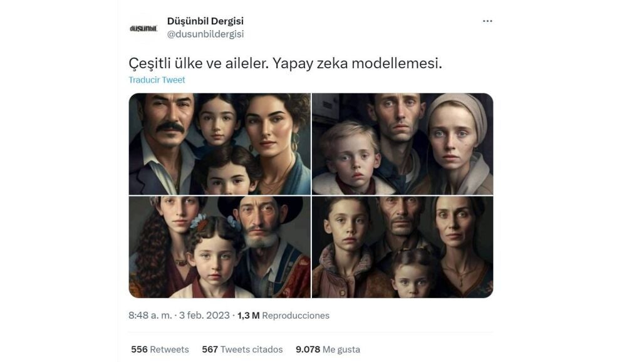Open the bottom-right dark-toned family image
Screen dimensions: 644x362
402,247
